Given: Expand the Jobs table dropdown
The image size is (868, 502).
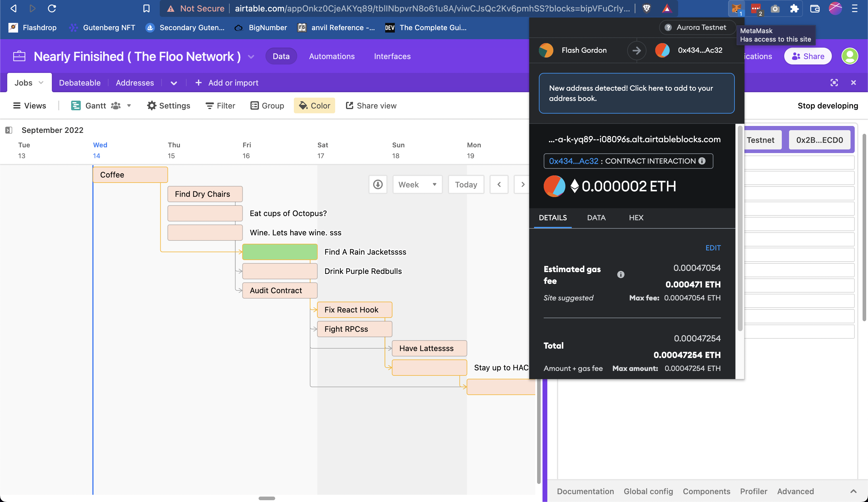Looking at the screenshot, I should 40,83.
